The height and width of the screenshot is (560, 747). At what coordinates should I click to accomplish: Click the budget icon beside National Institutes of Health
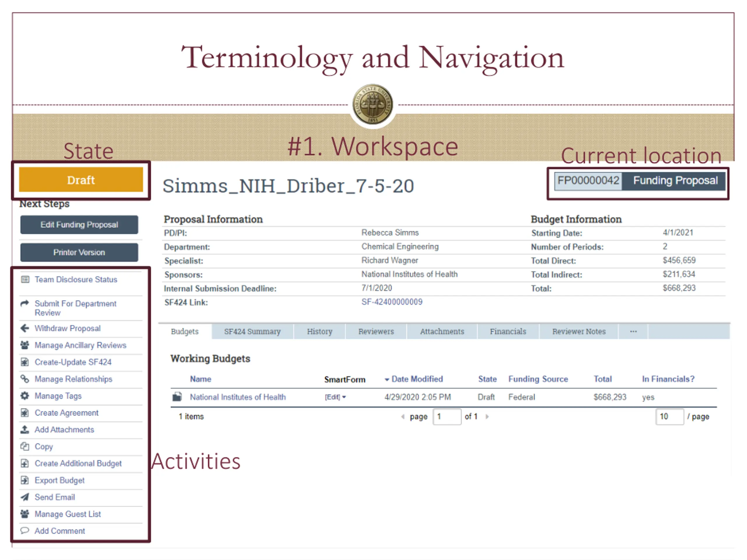point(177,397)
